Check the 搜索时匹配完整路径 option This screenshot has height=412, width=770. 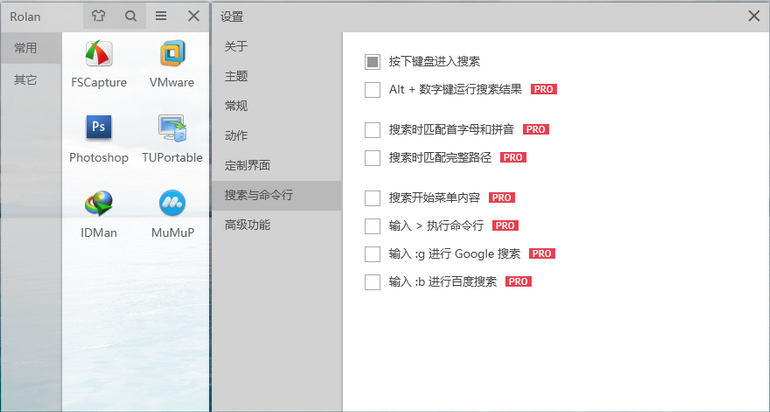click(x=373, y=158)
